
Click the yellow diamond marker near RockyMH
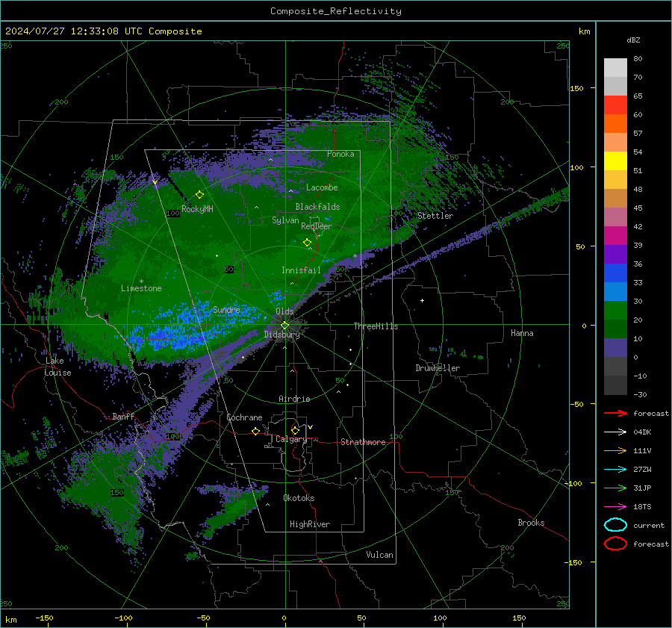point(199,195)
